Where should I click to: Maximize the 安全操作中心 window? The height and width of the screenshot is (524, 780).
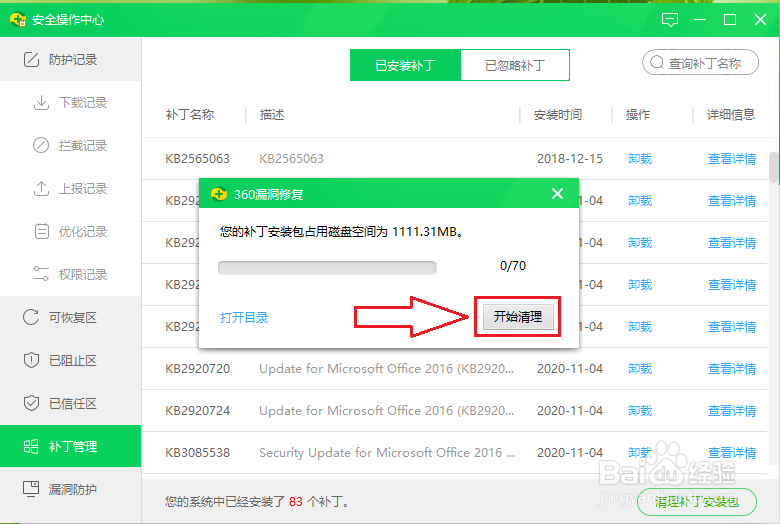(x=730, y=20)
